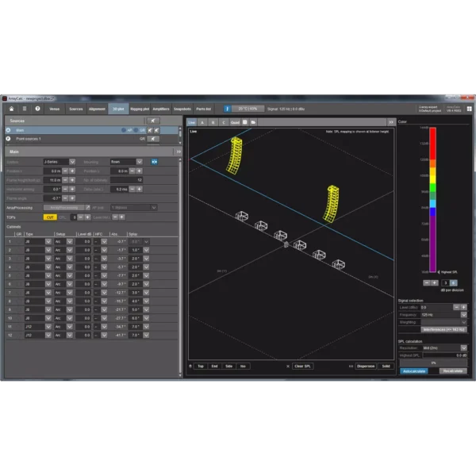Increase Frame angle with plus
Viewport: 476px width, 476px height.
pyautogui.click(x=72, y=198)
